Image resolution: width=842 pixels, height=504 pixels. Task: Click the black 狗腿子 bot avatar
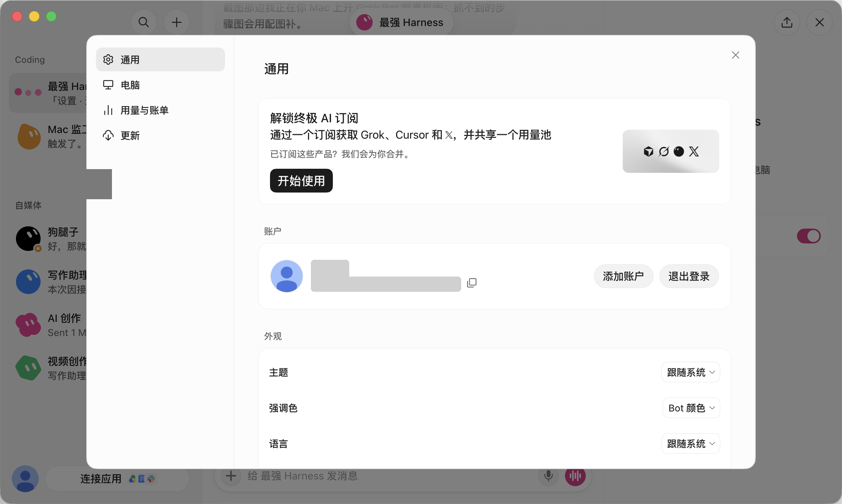point(28,239)
